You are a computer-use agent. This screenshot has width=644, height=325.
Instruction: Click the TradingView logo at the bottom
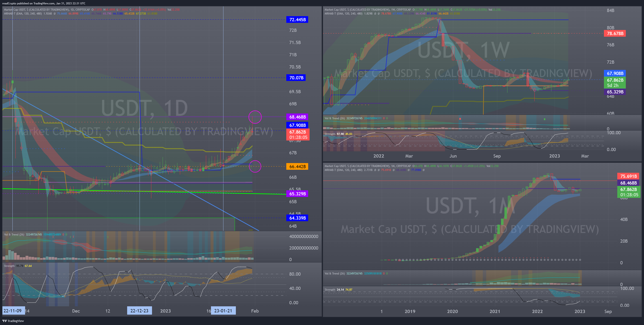13,321
